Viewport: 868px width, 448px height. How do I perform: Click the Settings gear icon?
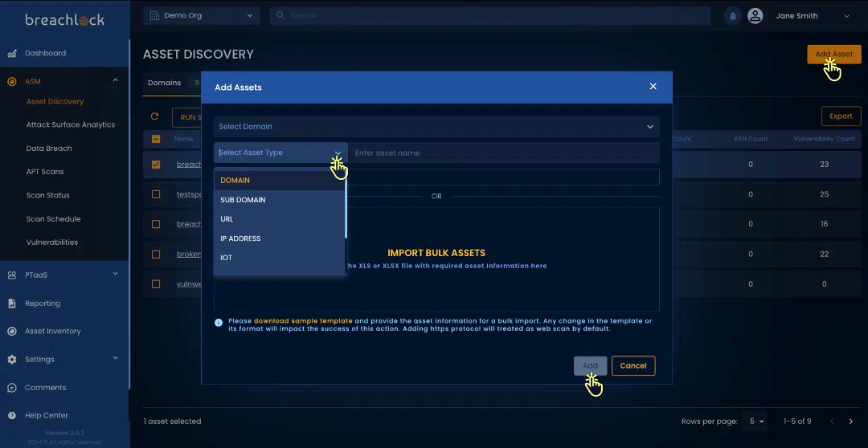pos(11,360)
